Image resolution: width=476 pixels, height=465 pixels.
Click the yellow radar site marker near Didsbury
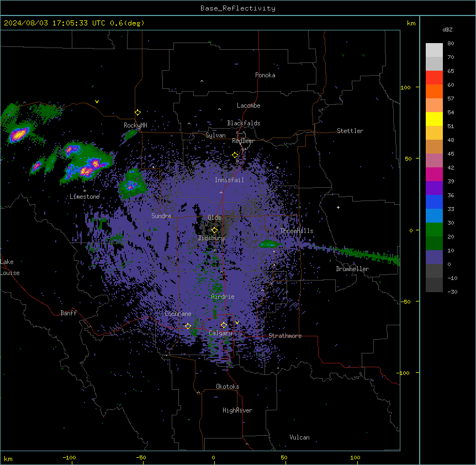(x=215, y=230)
